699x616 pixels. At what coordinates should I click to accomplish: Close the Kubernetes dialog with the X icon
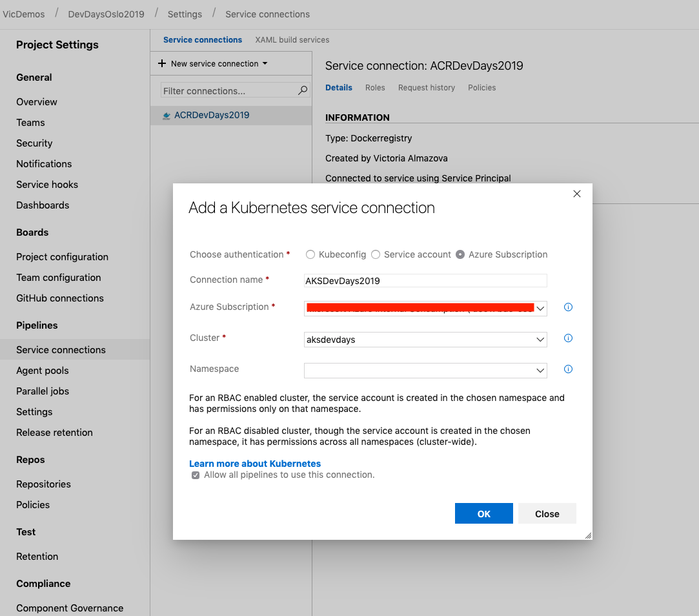point(577,194)
